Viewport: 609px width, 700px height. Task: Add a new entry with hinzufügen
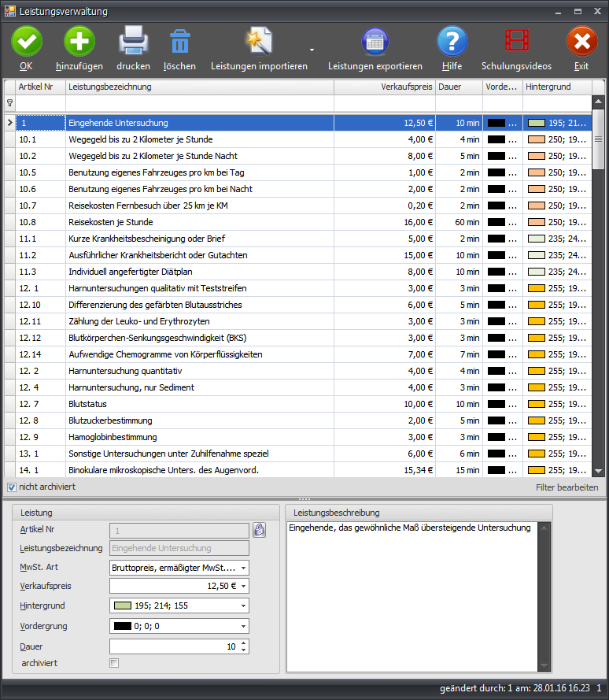pyautogui.click(x=79, y=41)
